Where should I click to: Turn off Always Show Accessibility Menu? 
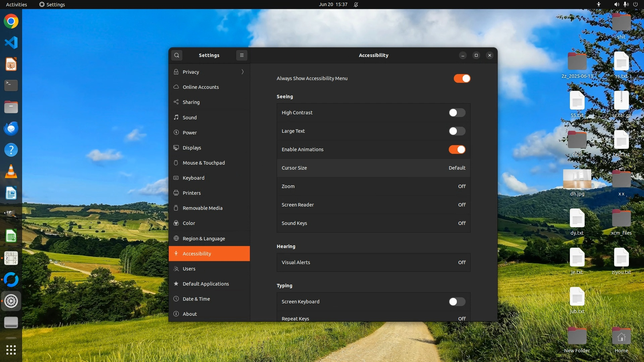click(462, 78)
